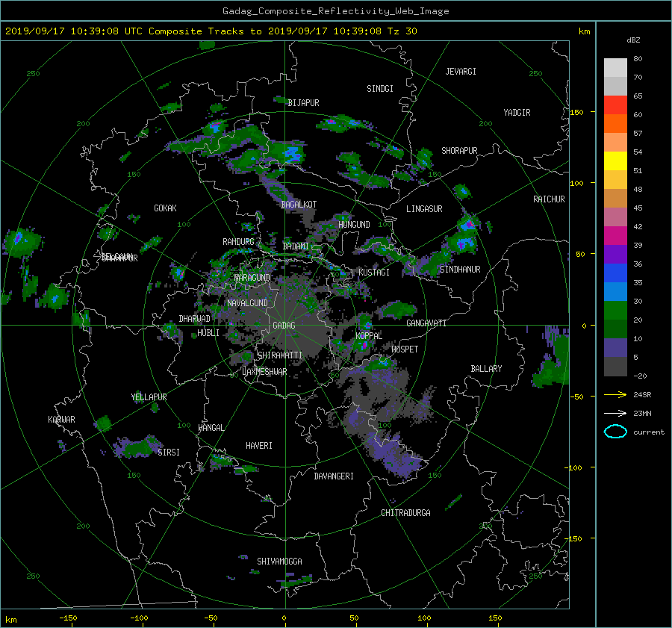Click the white 23MN arrow legend icon

coord(615,413)
